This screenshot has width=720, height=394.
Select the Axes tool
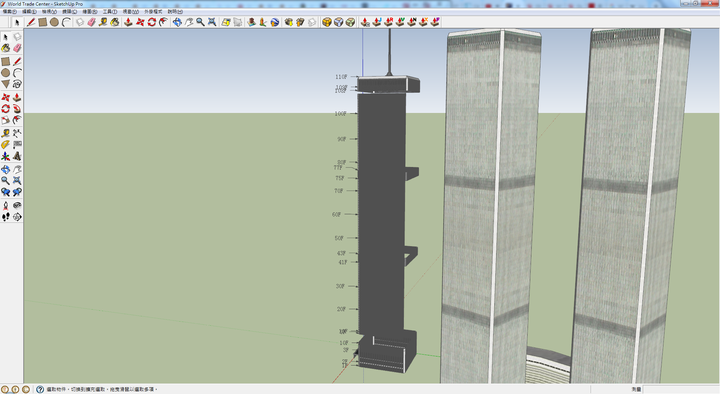pos(6,156)
